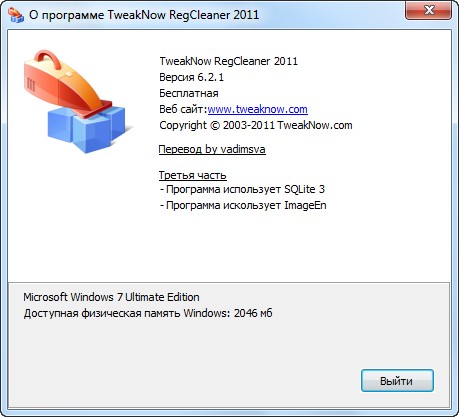Select the 'Версия 6.2.1' version text
This screenshot has width=459, height=417.
coord(191,77)
